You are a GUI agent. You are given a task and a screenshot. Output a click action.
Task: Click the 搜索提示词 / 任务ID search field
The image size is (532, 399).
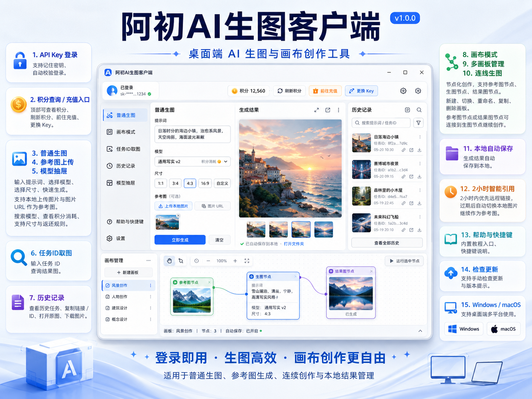tap(381, 123)
